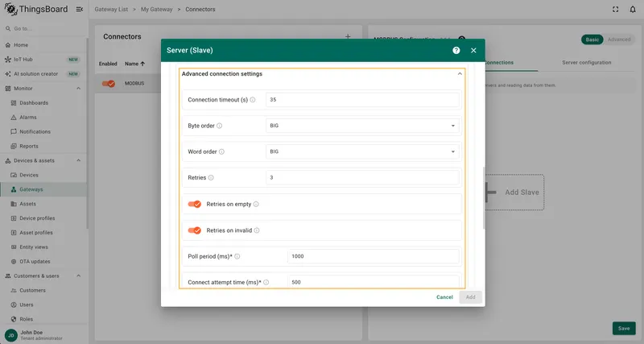The height and width of the screenshot is (344, 644).
Task: Collapse the Devices & assets group
Action: click(x=78, y=160)
